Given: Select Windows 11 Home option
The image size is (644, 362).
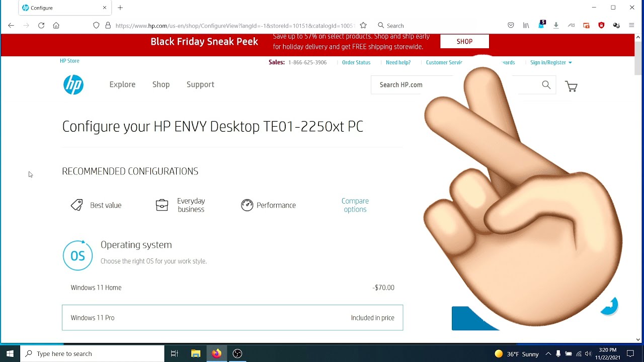Looking at the screenshot, I should [232, 288].
